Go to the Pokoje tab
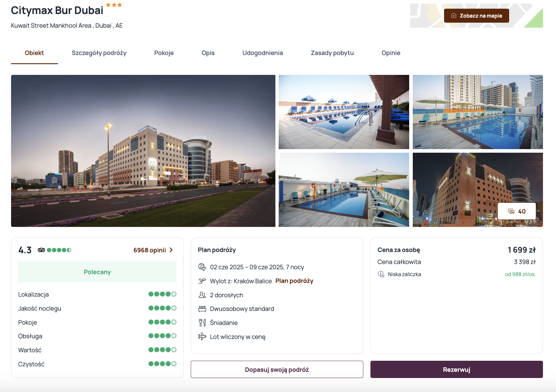The width and height of the screenshot is (556, 392). tap(164, 53)
